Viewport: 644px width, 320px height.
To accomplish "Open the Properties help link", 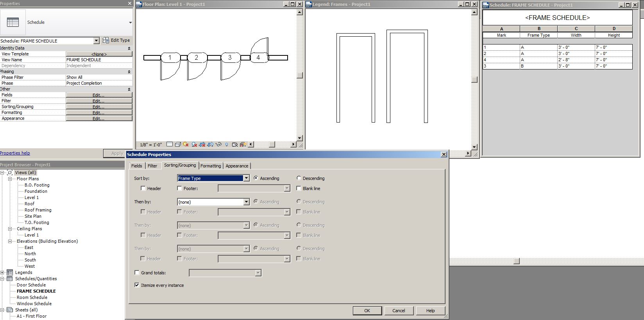I will [15, 153].
